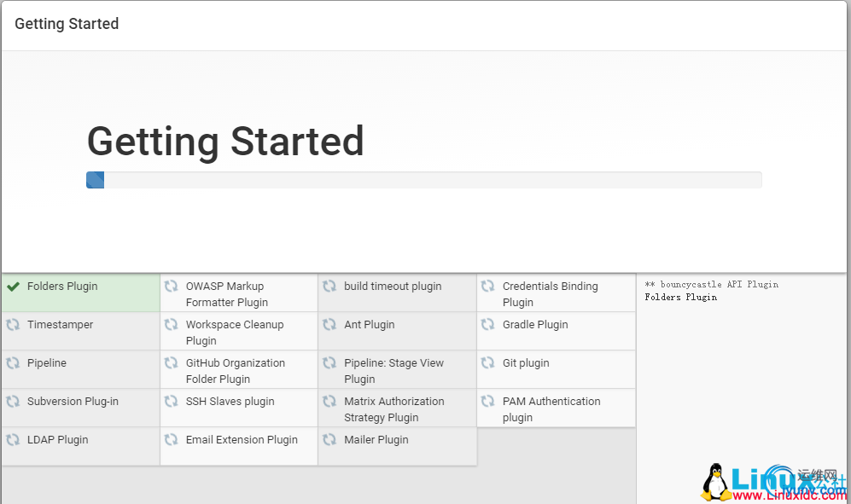Click the pending icon beside SSH Slaves plugin
851x504 pixels.
pyautogui.click(x=172, y=402)
